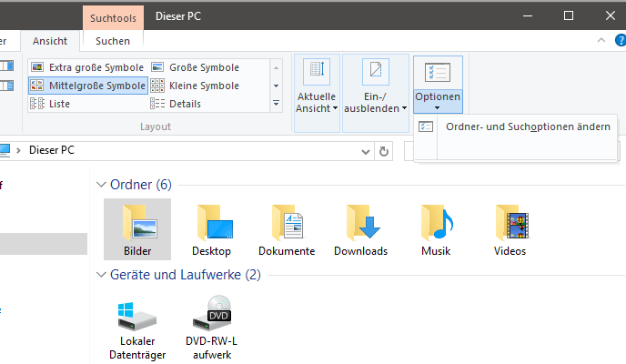
Task: Expand the Ein-/ausblenden dropdown
Action: click(375, 102)
